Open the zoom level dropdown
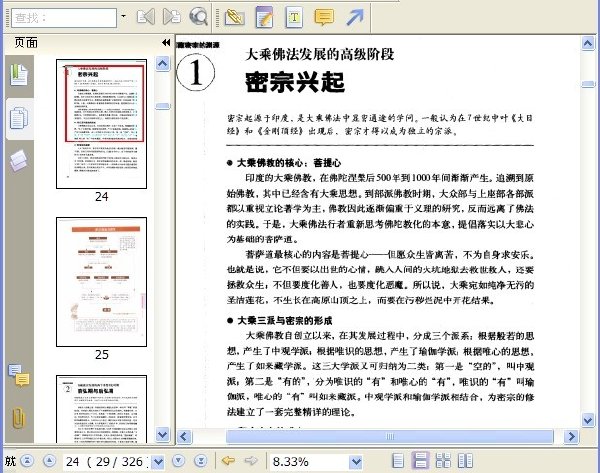Screen dimensions: 600x473 coord(356,462)
